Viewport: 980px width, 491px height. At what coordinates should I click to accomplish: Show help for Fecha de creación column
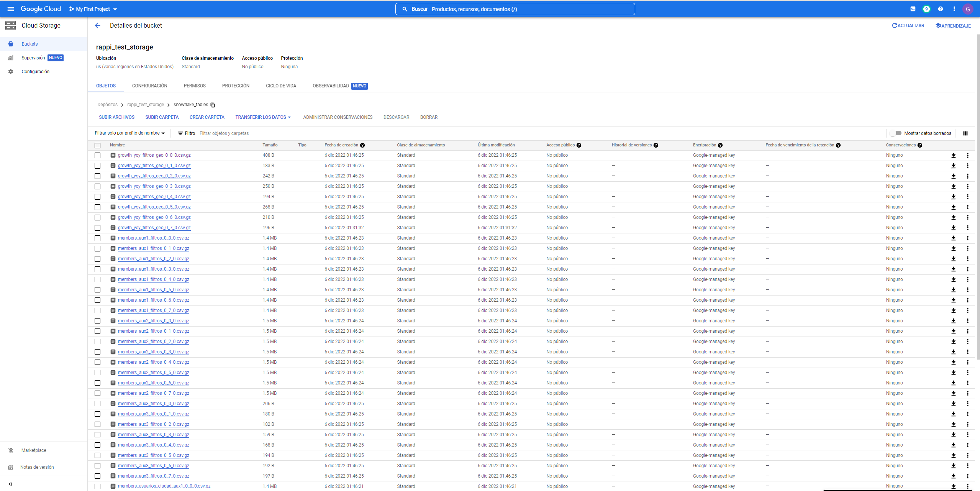[362, 145]
